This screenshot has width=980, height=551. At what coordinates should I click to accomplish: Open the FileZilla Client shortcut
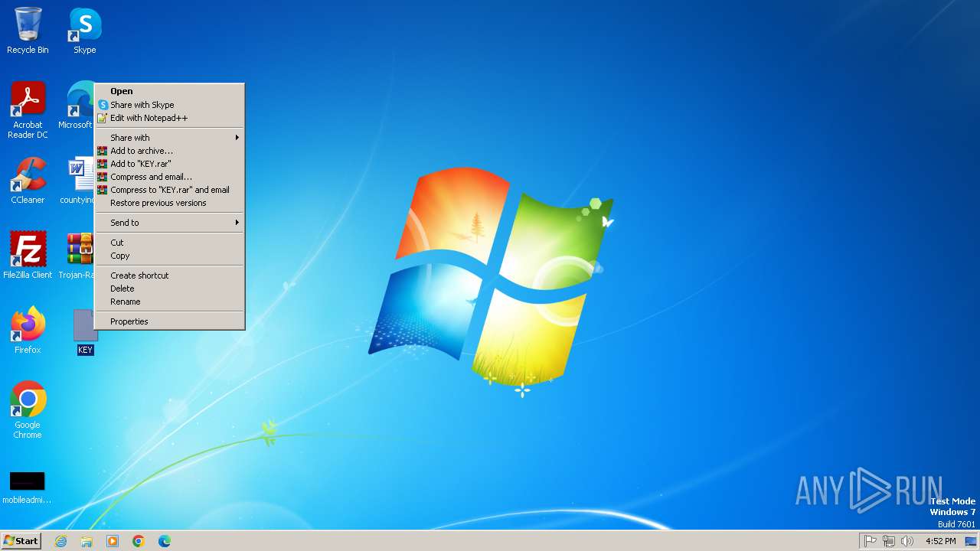28,256
